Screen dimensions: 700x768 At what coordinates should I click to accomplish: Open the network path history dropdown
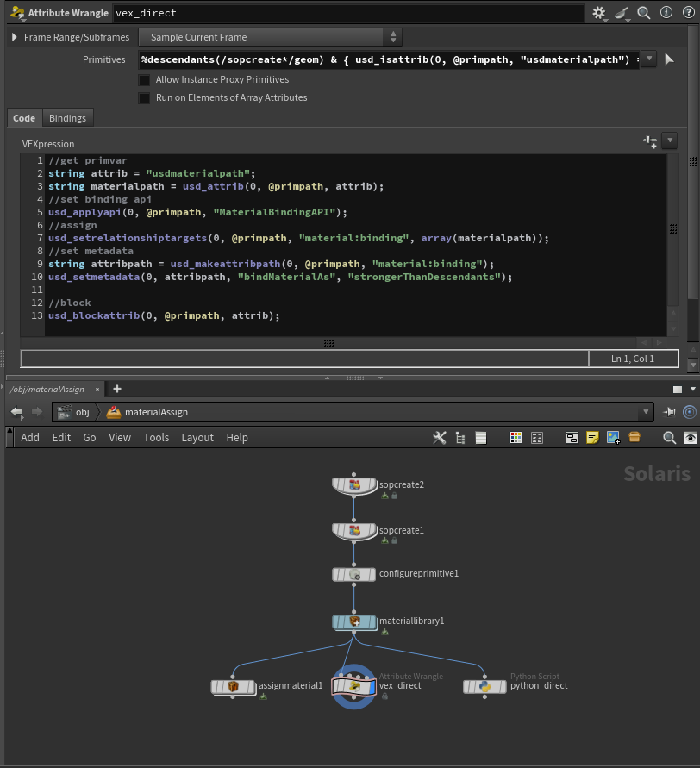click(x=646, y=412)
